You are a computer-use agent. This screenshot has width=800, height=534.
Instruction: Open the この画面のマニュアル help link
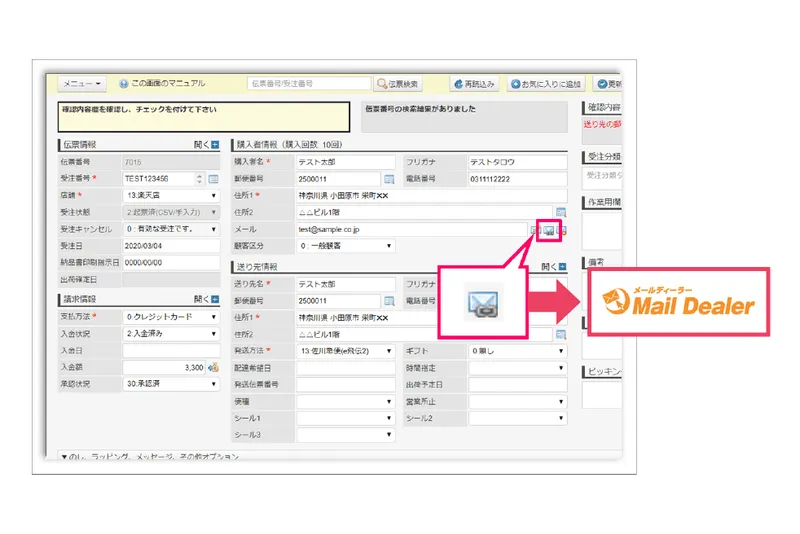tap(162, 83)
